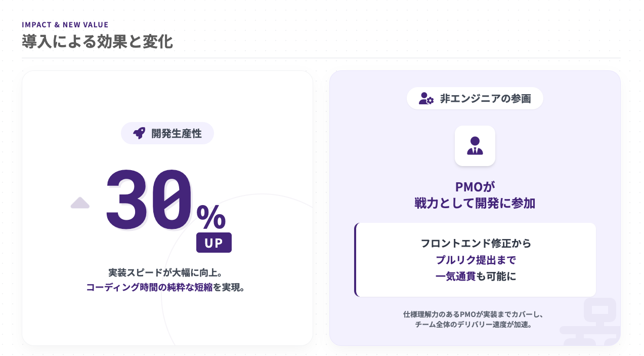
Task: Click the footnote チーム全体のデリバリー速度が加速。
Action: tap(473, 325)
